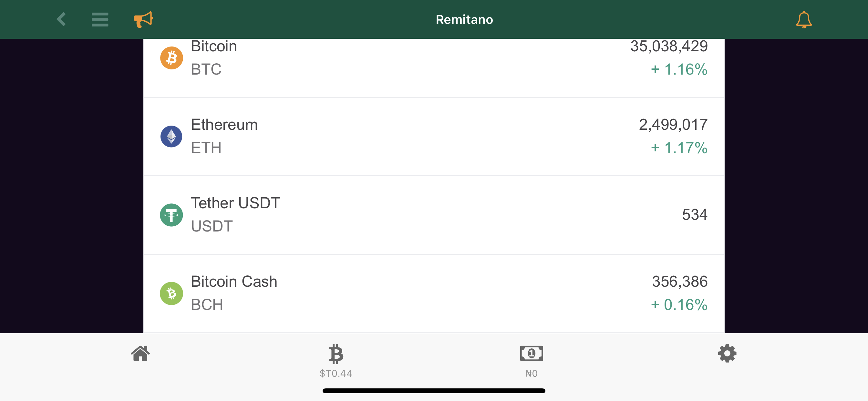Go home using the house icon
The image size is (868, 401).
coord(140,354)
